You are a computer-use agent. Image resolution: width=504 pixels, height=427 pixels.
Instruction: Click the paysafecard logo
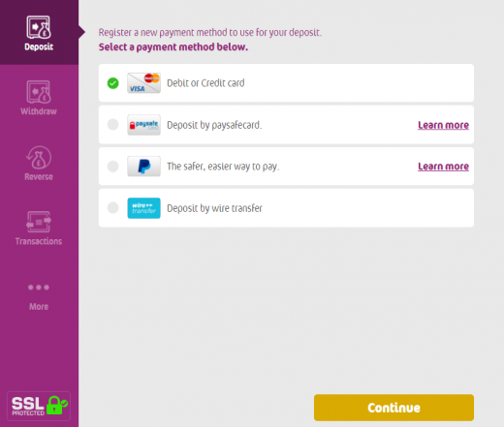143,125
